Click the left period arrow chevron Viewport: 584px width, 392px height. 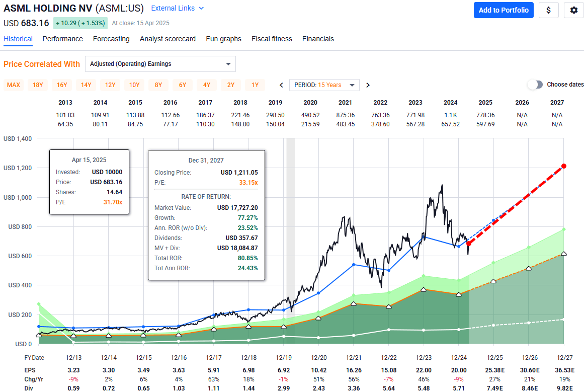(x=281, y=85)
